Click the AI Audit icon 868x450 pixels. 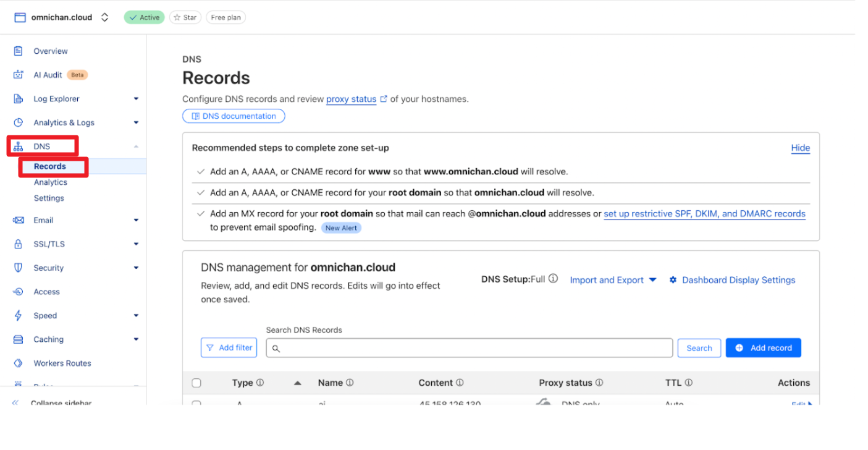point(19,75)
